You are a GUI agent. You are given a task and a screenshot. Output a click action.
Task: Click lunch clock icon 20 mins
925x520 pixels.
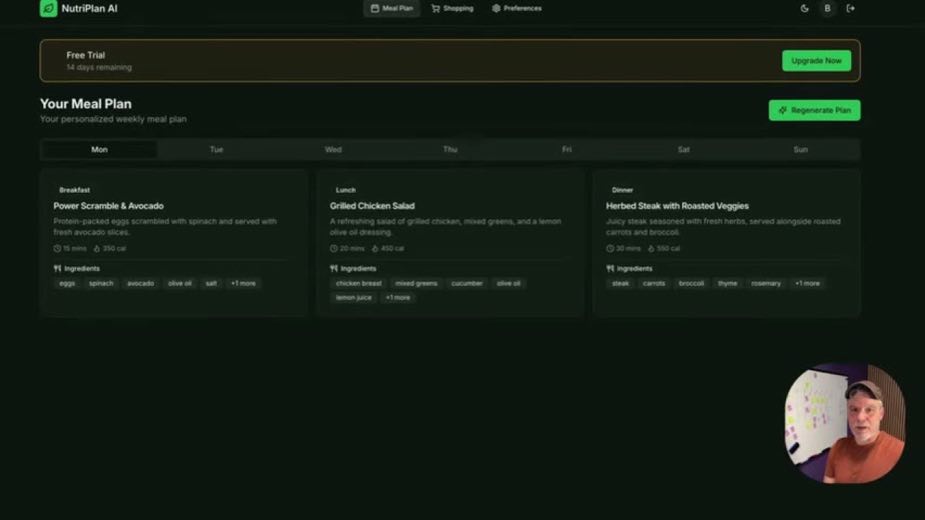[334, 248]
